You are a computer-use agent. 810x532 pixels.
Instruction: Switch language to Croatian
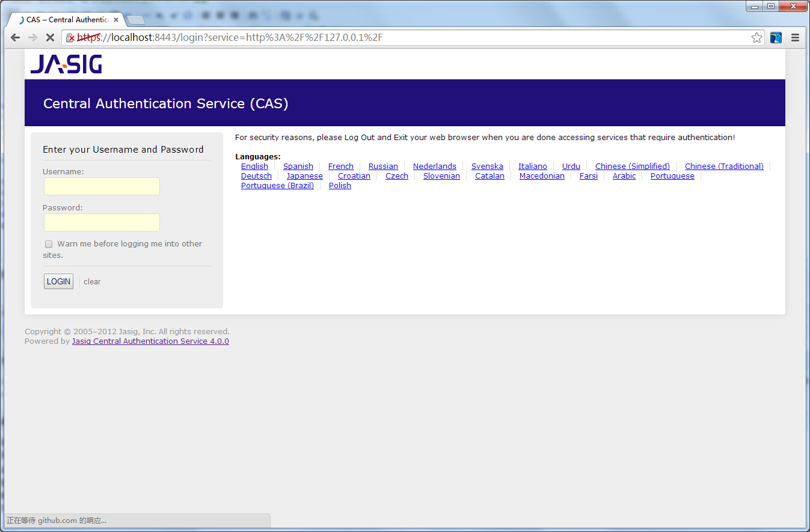tap(354, 176)
